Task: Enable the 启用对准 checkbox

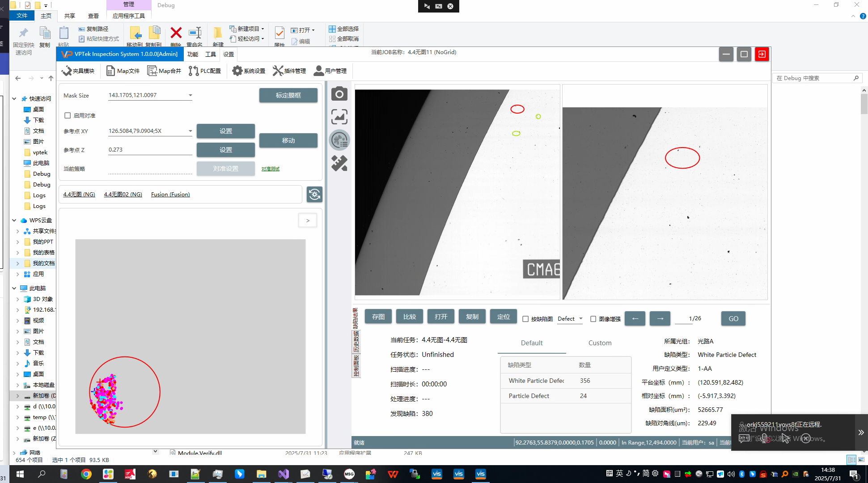Action: pyautogui.click(x=68, y=115)
